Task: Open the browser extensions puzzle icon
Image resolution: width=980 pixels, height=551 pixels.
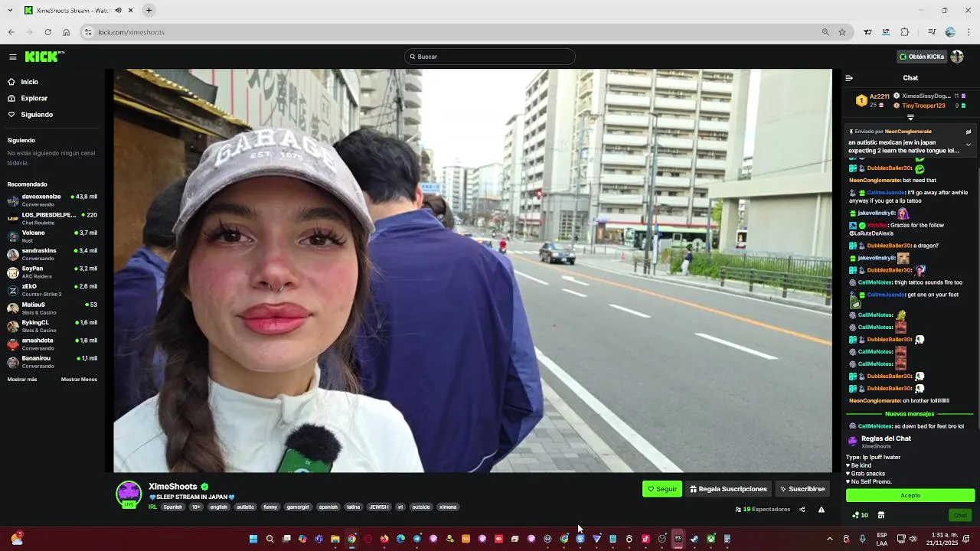Action: pyautogui.click(x=905, y=32)
